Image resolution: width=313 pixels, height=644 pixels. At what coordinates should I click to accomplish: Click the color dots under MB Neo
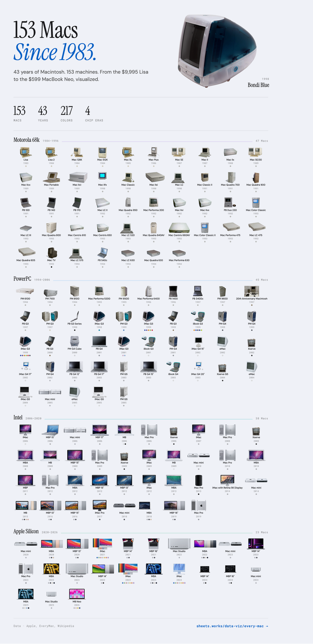click(77, 608)
